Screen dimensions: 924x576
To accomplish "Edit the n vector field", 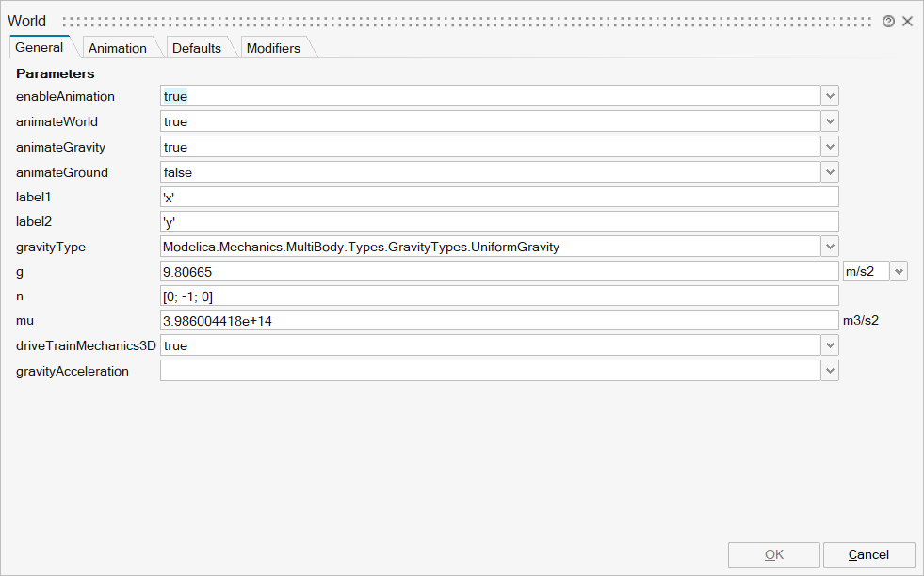I will click(499, 296).
